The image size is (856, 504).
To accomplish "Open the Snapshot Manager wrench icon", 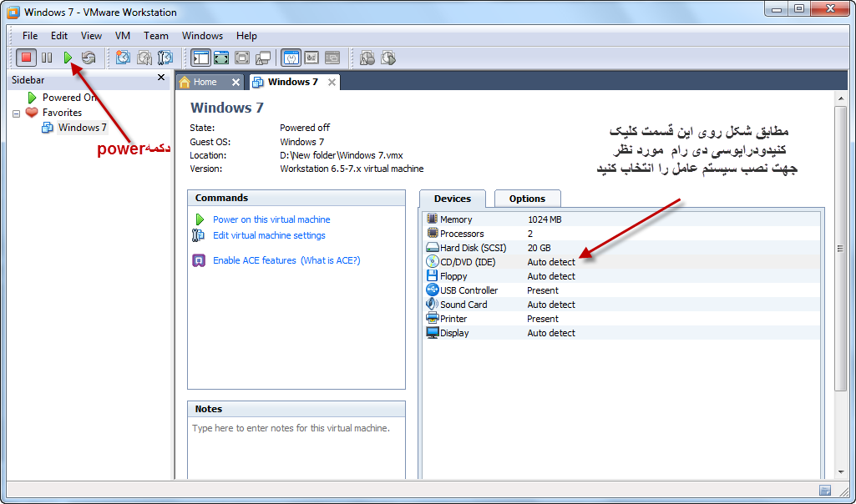I will pyautogui.click(x=165, y=58).
